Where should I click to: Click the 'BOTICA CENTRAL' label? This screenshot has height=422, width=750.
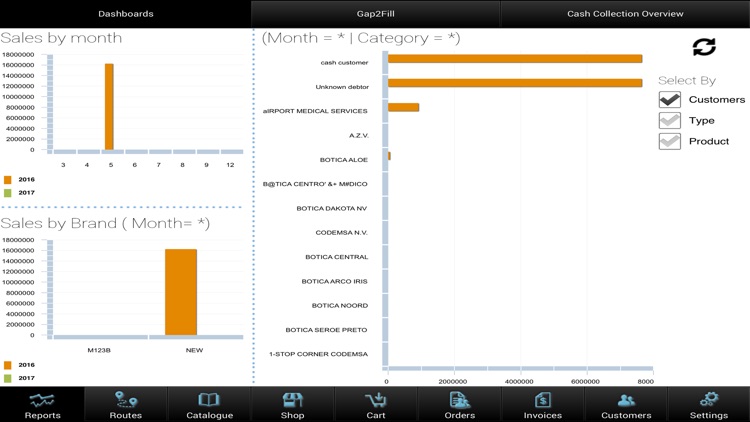(337, 257)
